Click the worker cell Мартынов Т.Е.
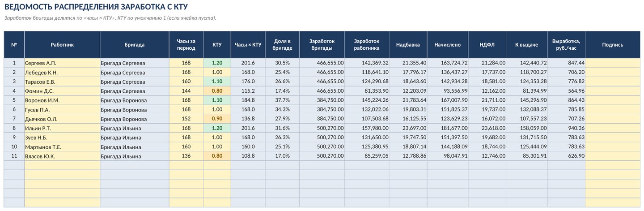Screen dimensions: 644x211 [x=62, y=146]
